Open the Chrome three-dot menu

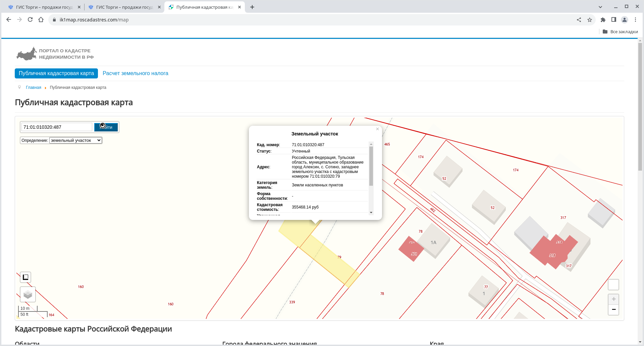click(635, 20)
